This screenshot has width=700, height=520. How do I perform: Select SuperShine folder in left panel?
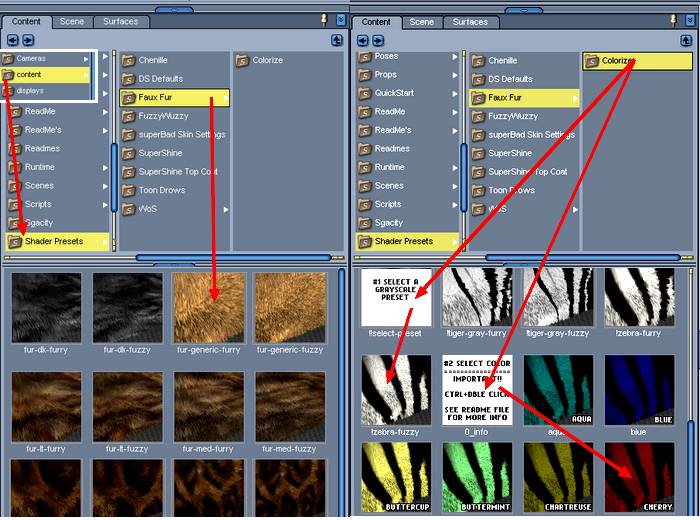(x=175, y=153)
